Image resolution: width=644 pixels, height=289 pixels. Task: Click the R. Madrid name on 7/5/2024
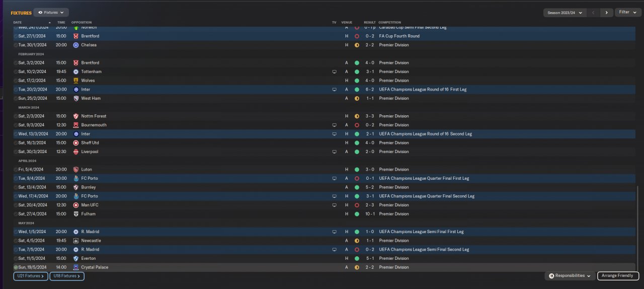(x=90, y=249)
